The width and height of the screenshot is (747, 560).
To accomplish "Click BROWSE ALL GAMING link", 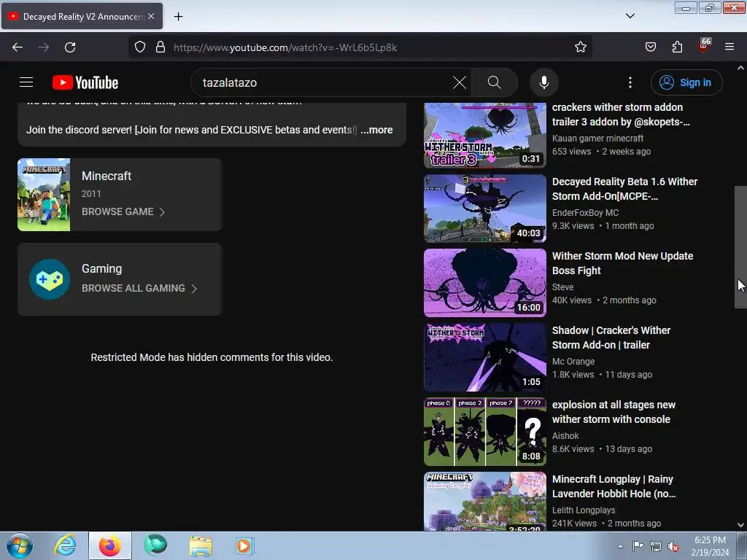I will (x=133, y=288).
